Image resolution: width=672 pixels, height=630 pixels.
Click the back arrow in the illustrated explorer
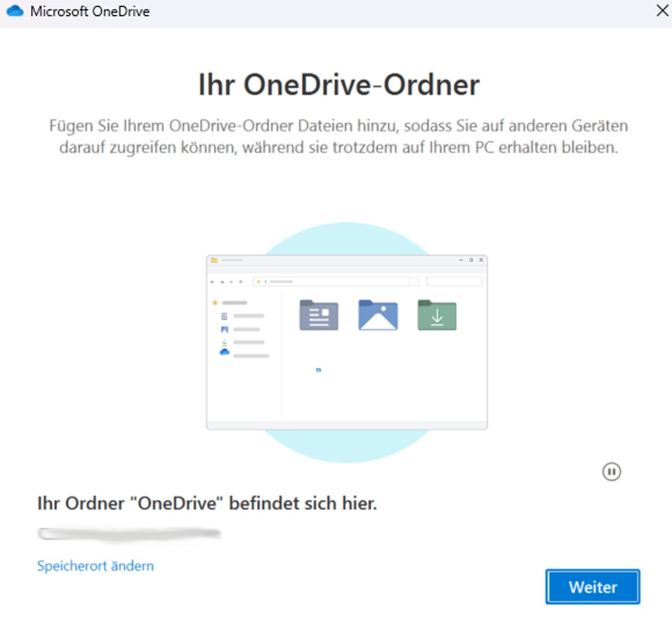tap(213, 281)
